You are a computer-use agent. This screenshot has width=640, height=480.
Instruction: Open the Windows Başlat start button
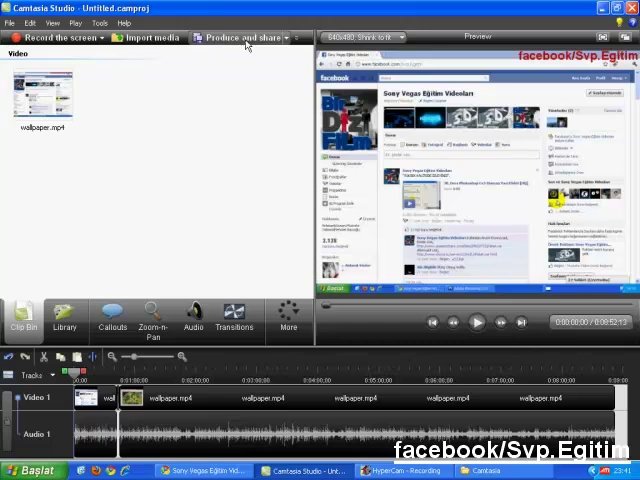(33, 471)
